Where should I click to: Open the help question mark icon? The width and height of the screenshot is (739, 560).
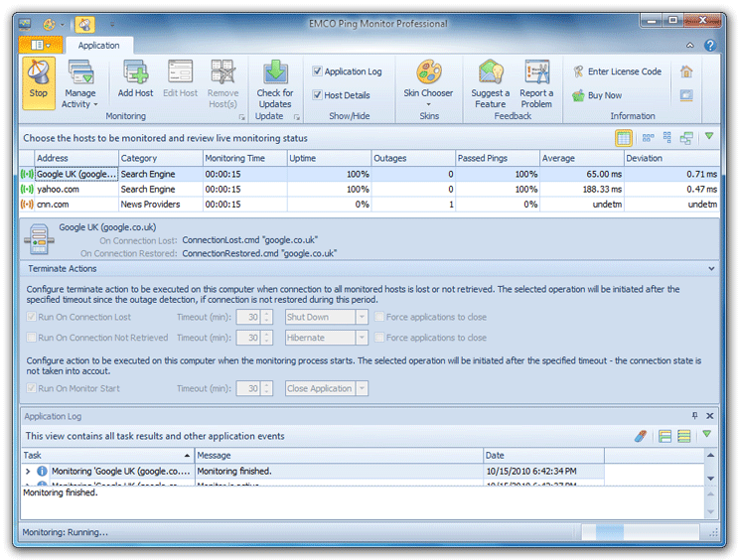tap(710, 46)
